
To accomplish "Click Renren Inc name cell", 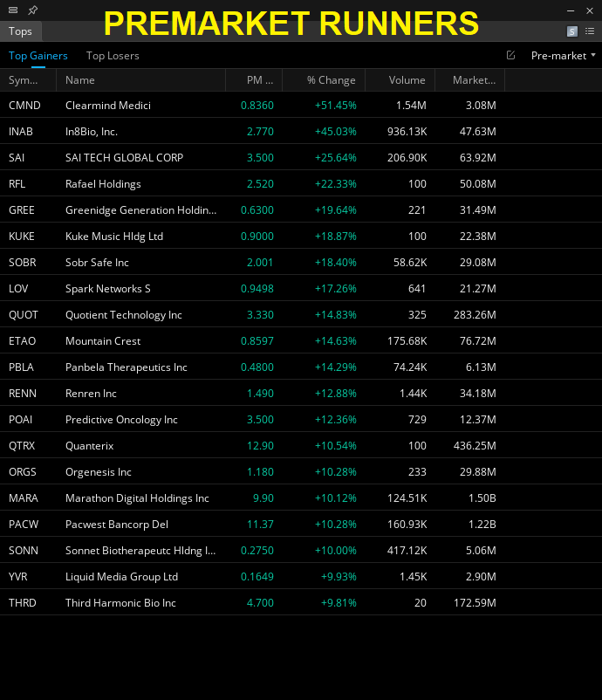I will pyautogui.click(x=91, y=394).
